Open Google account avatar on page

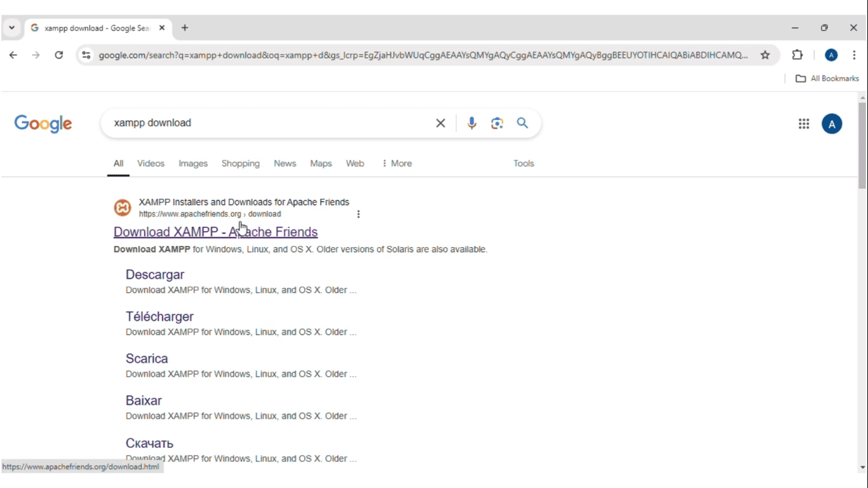coord(832,124)
